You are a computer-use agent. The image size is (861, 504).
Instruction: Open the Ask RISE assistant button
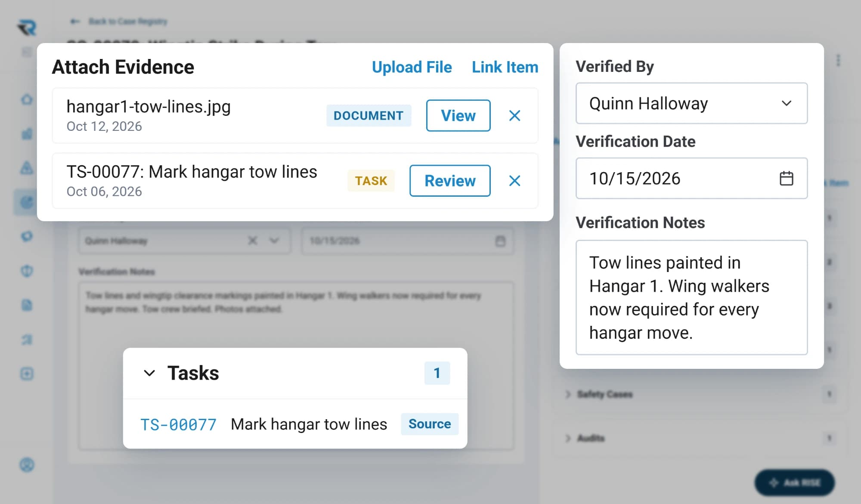pos(794,482)
